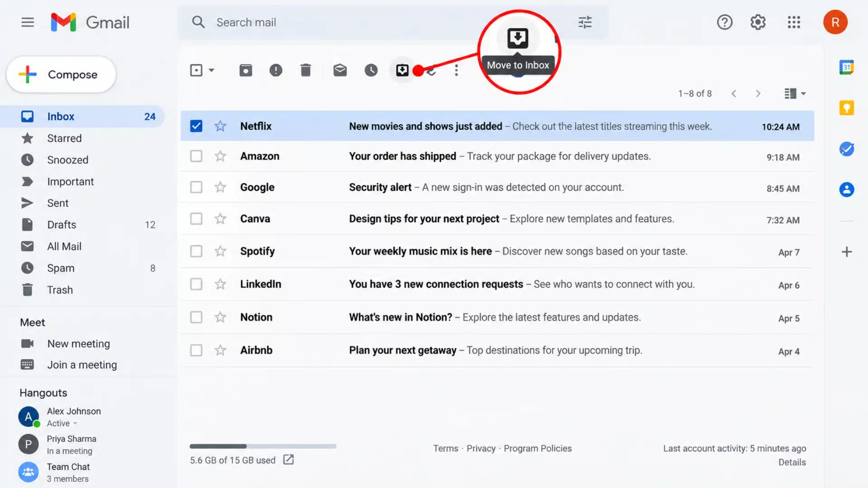Uncheck the Netflix email checkbox

pyautogui.click(x=196, y=126)
